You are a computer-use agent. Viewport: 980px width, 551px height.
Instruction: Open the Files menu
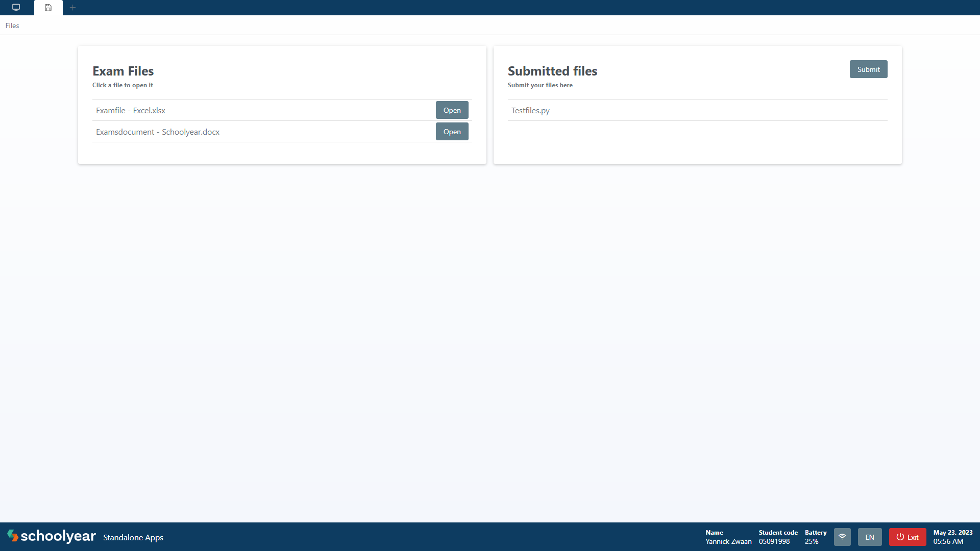tap(12, 26)
